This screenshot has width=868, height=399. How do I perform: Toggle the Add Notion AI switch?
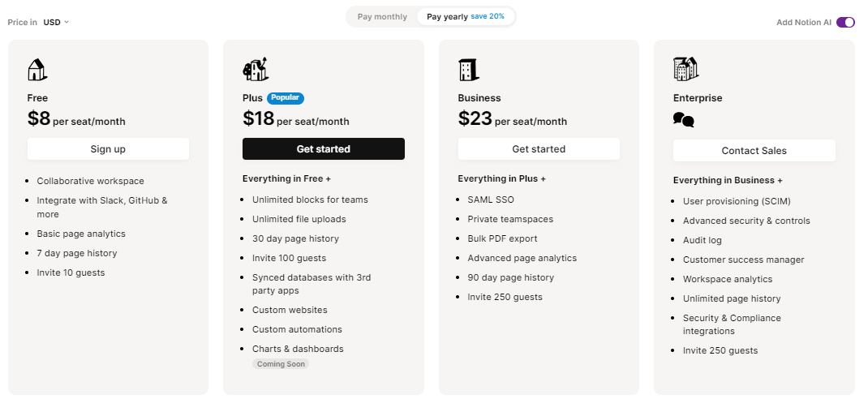click(x=845, y=22)
